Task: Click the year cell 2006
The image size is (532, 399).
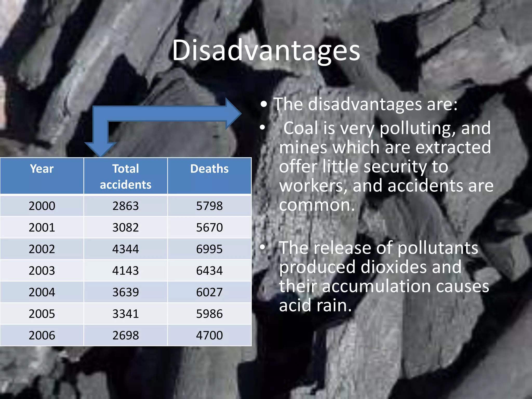Action: (42, 335)
